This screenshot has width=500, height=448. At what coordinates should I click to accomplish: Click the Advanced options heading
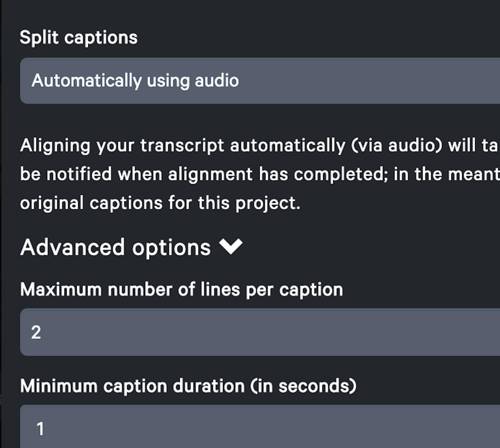coord(116,247)
